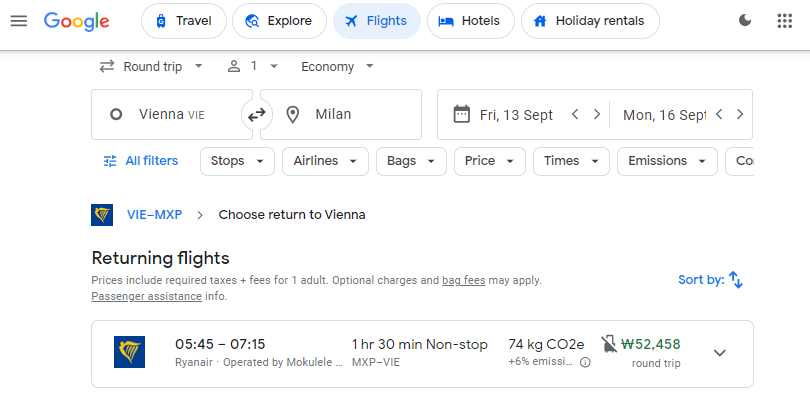810x405 pixels.
Task: Toggle dark mode moon icon
Action: pyautogui.click(x=745, y=21)
